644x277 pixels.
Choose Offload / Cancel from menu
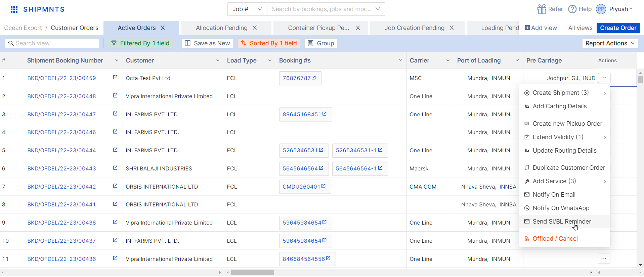pos(555,239)
